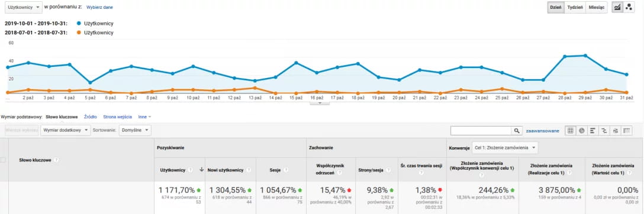Viewport: 644px width, 214px height.
Task: Select the data table view icon
Action: pyautogui.click(x=570, y=131)
